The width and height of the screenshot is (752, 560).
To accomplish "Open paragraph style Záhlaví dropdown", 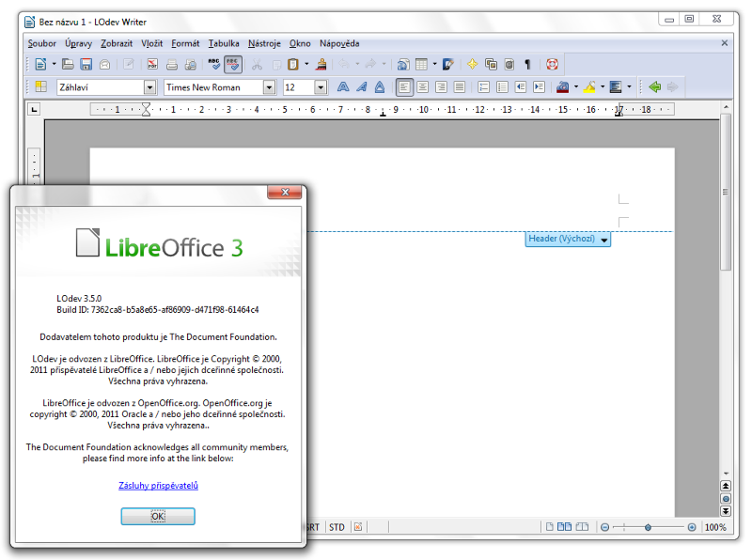I will pos(150,87).
